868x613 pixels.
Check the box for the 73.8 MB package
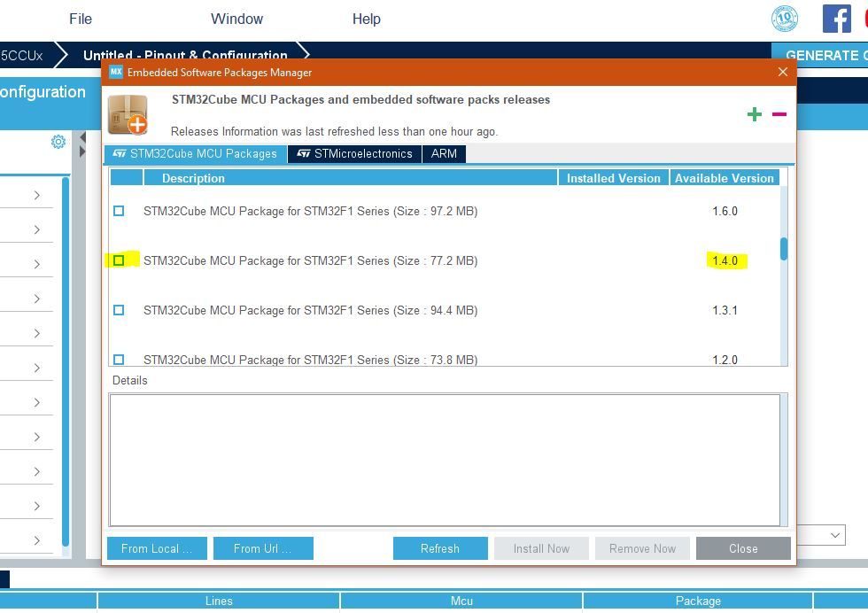(119, 360)
